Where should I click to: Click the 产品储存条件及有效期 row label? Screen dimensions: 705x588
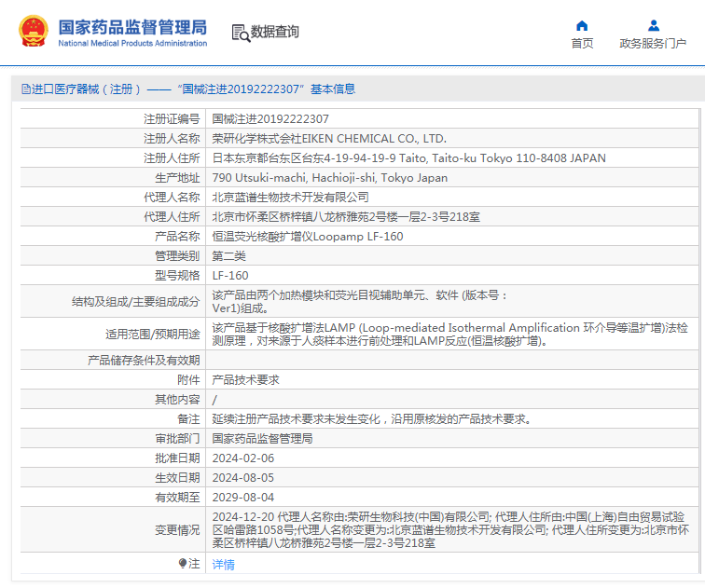[x=144, y=361]
